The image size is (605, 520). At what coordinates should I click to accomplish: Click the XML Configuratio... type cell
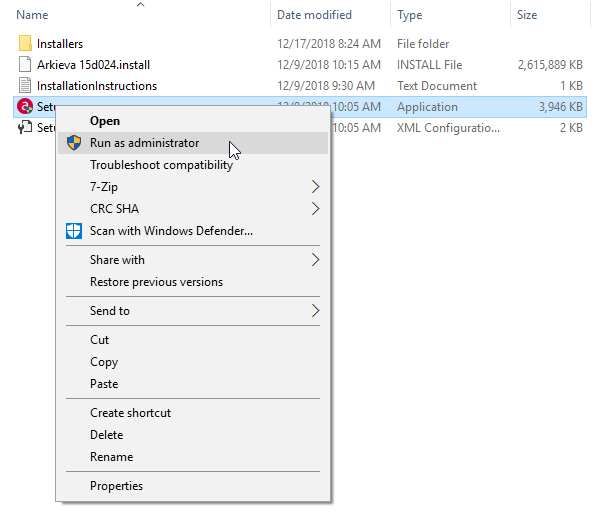click(x=448, y=128)
